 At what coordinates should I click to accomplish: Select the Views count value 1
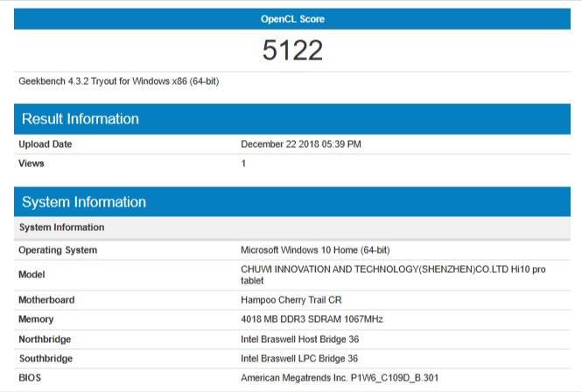pyautogui.click(x=243, y=164)
